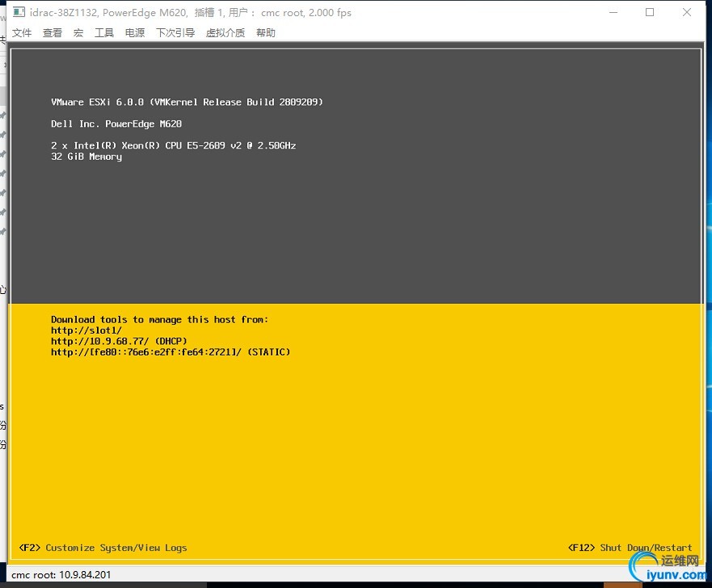Open the 电源 (Power) menu
The width and height of the screenshot is (712, 588).
(134, 32)
